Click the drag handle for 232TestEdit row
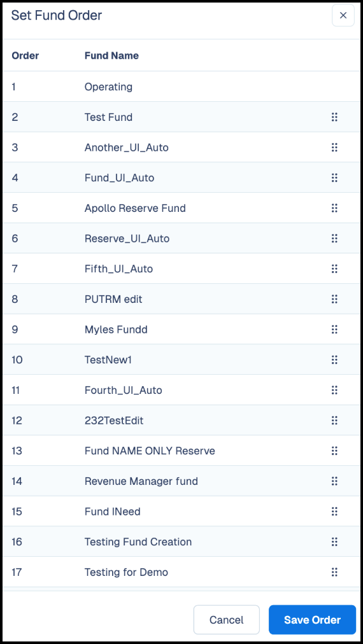363x644 pixels. coord(334,421)
